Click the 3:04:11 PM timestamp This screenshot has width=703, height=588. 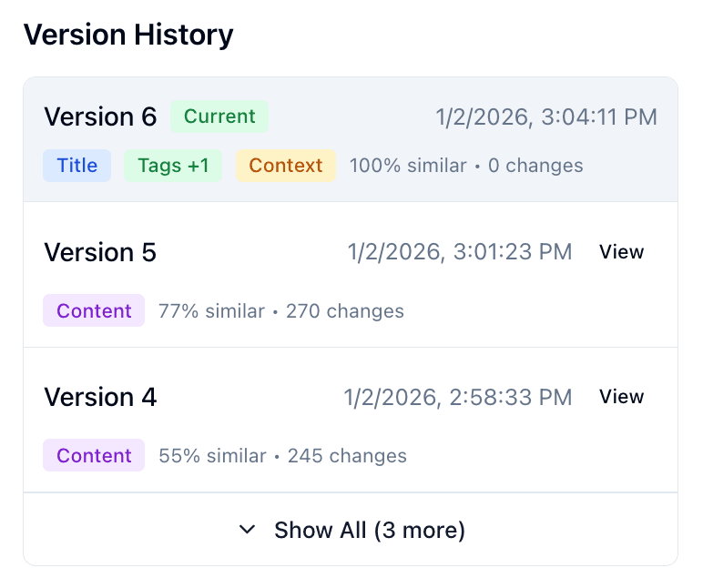point(546,117)
